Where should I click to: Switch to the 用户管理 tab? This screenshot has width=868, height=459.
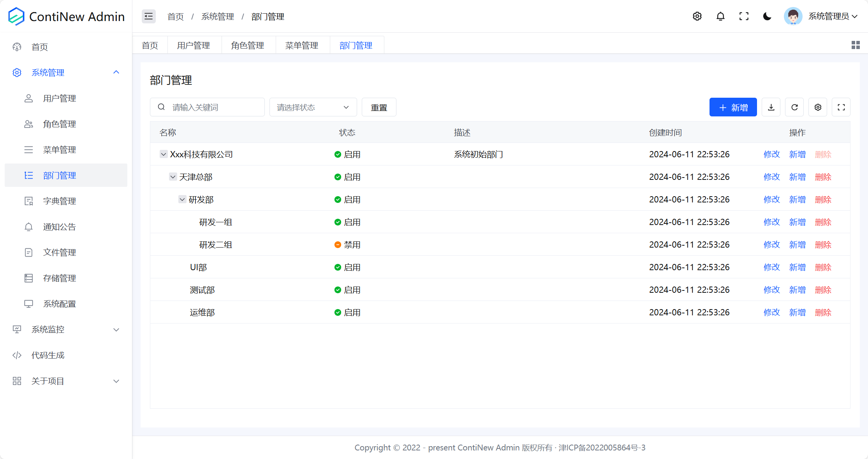click(x=194, y=45)
